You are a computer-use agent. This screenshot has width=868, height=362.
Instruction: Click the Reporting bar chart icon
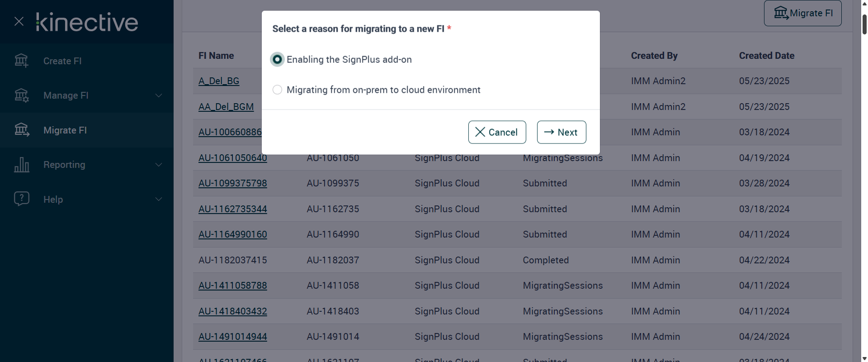[x=21, y=165]
